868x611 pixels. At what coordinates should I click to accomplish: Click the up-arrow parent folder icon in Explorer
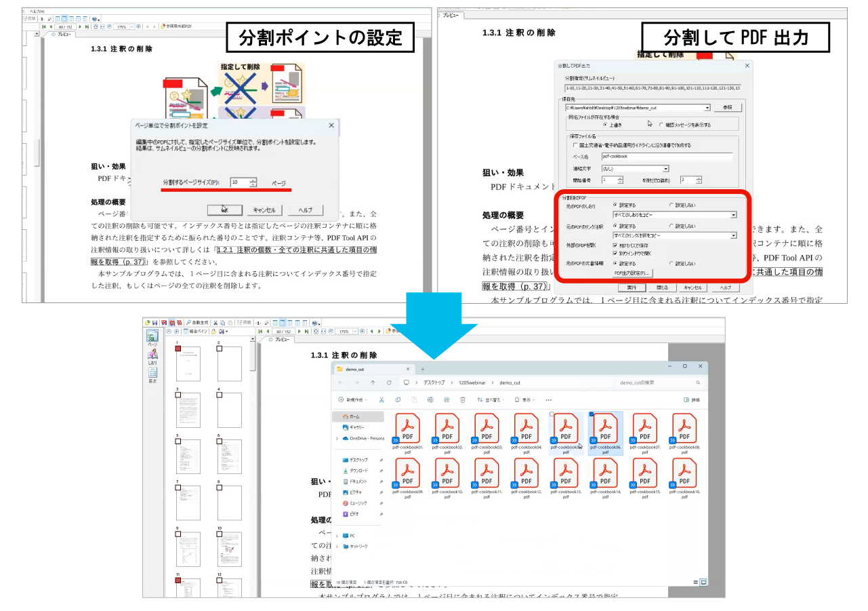pos(373,382)
